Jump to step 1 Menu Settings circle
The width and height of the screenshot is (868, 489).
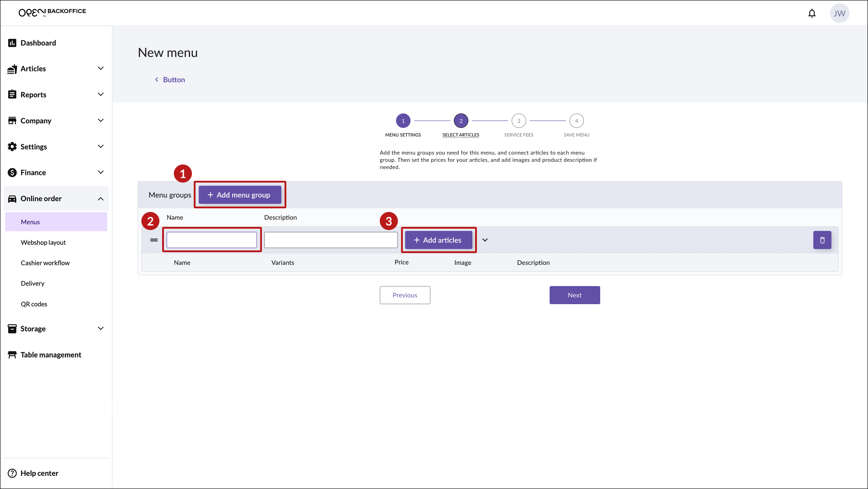(403, 121)
